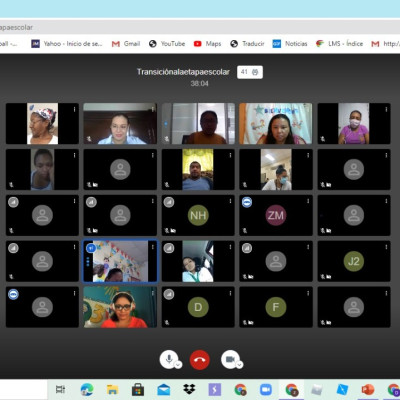Image resolution: width=400 pixels, height=400 pixels.
Task: Open the Traducir bookmark
Action: point(247,44)
